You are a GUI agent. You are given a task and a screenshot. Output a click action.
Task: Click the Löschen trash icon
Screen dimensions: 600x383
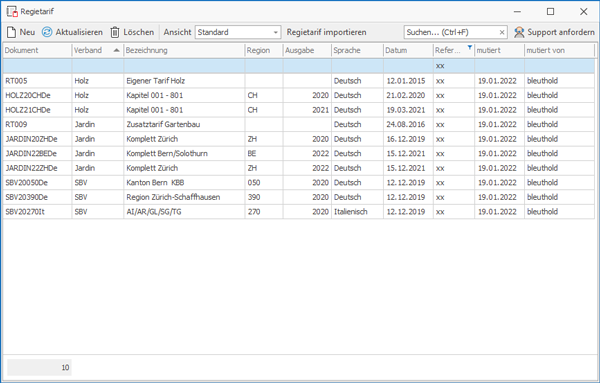click(x=115, y=32)
